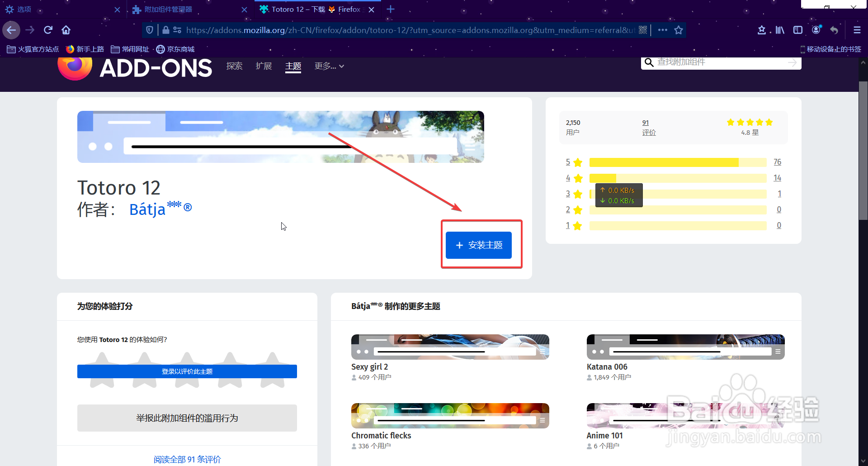The width and height of the screenshot is (868, 466).
Task: Open a new tab
Action: (391, 9)
